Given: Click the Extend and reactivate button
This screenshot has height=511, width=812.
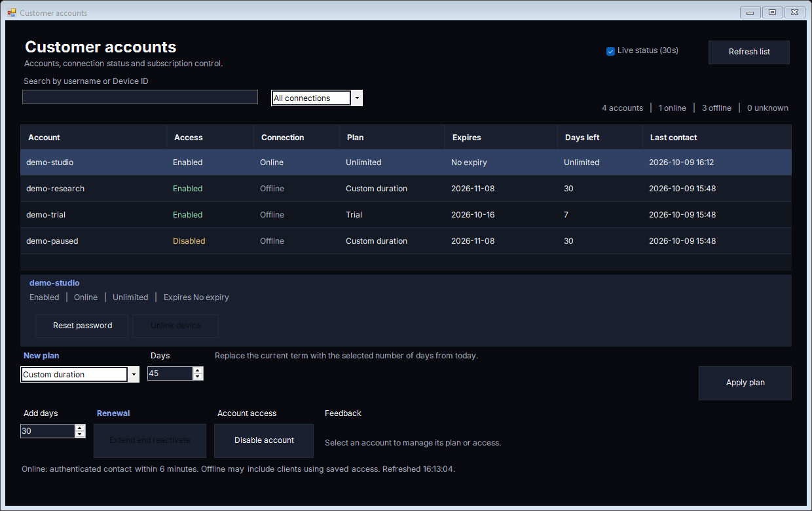Looking at the screenshot, I should pos(150,440).
